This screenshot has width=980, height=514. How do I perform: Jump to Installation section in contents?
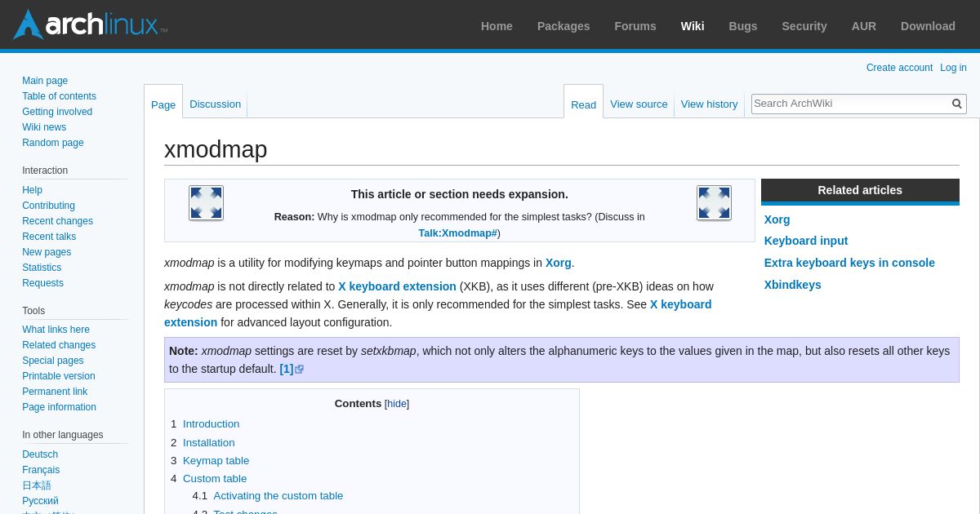click(208, 442)
